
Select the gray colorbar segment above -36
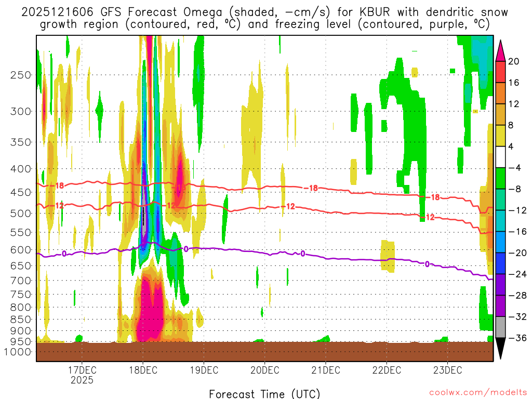pos(501,327)
